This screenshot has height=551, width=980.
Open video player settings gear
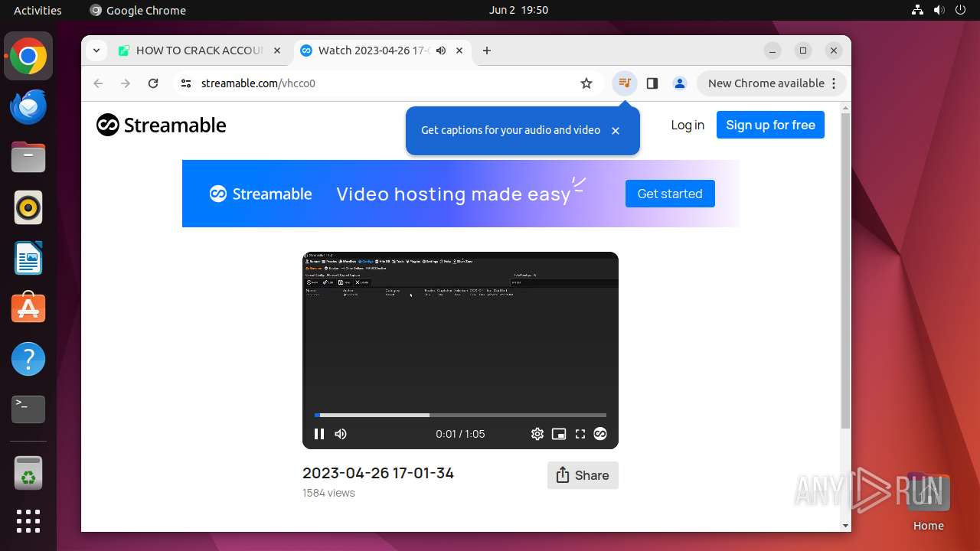(x=537, y=434)
